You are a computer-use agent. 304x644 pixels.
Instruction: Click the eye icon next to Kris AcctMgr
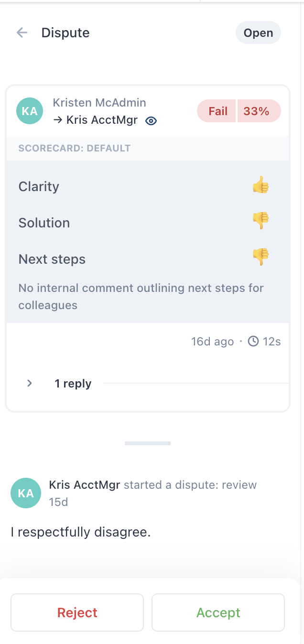coord(151,121)
